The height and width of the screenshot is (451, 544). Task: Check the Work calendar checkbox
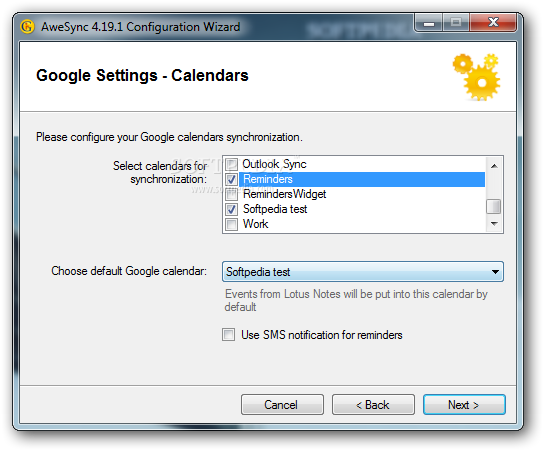coord(231,224)
